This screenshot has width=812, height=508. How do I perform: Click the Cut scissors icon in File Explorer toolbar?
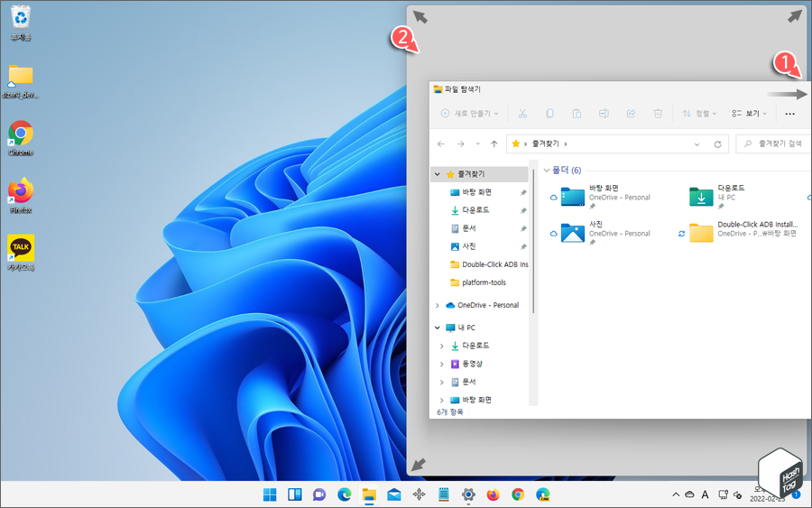[x=522, y=114]
